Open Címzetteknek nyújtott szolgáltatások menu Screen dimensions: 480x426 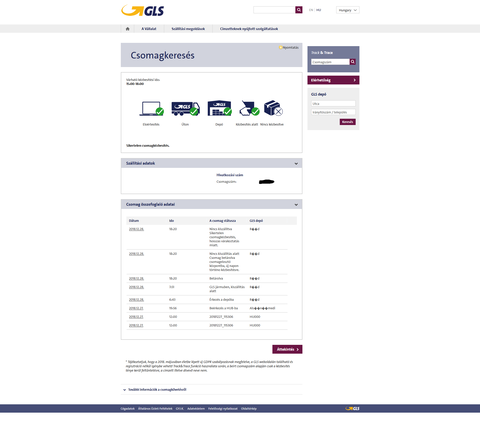click(249, 29)
